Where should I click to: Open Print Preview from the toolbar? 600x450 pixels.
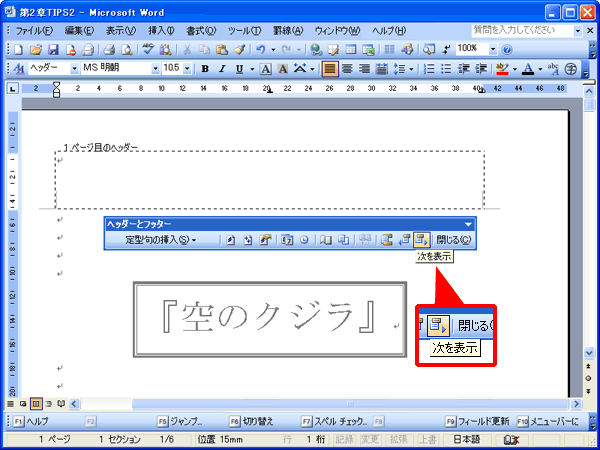pyautogui.click(x=126, y=49)
